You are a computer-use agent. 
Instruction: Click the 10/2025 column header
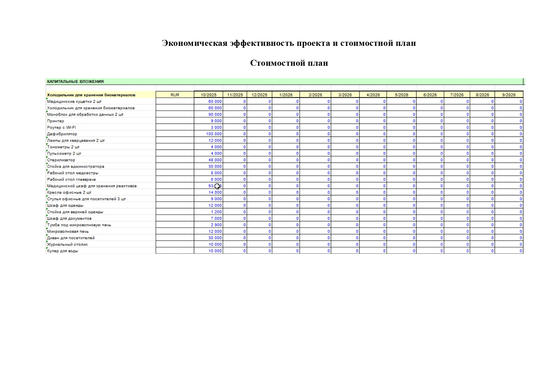pyautogui.click(x=208, y=95)
